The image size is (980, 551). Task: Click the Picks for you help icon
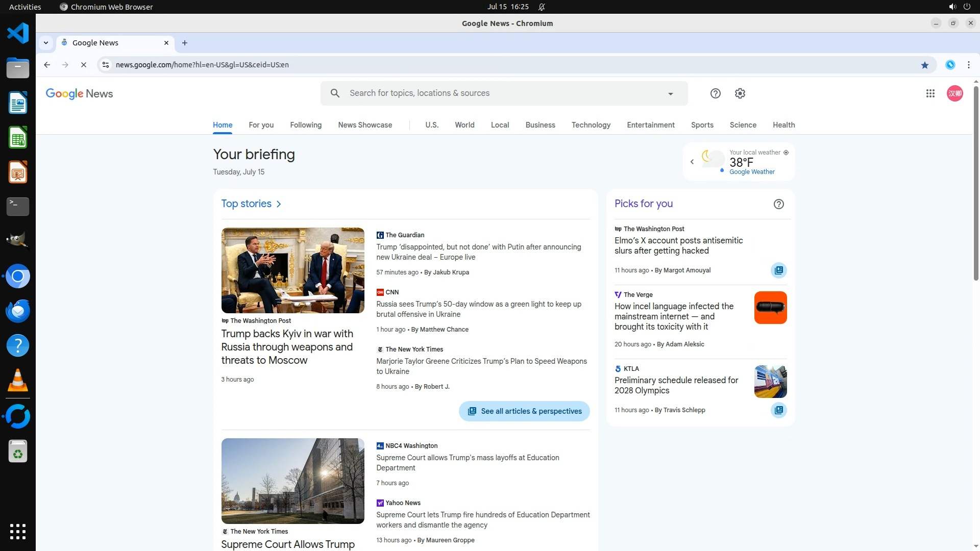(x=778, y=204)
